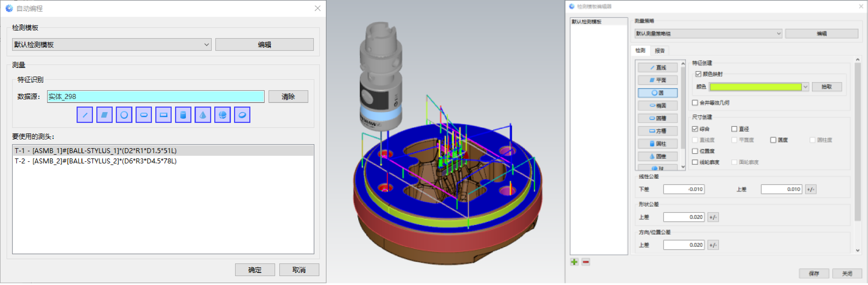
Task: Select the plane feature recognition icon
Action: click(105, 115)
